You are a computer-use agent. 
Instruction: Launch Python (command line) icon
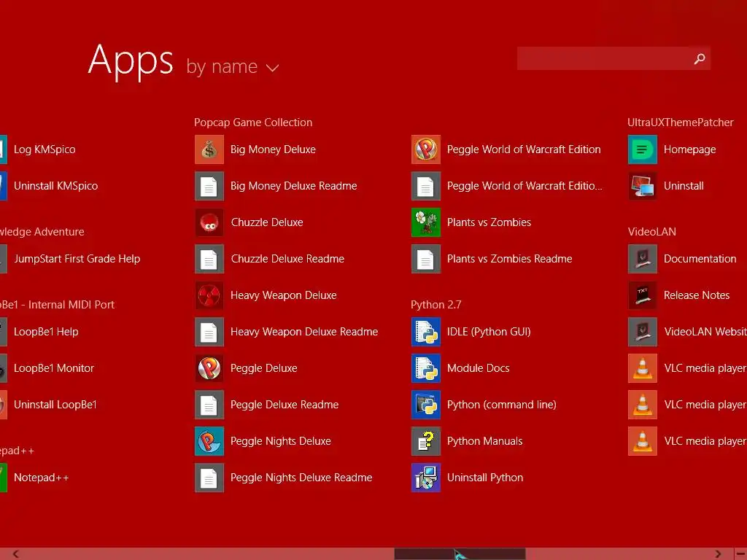point(426,405)
